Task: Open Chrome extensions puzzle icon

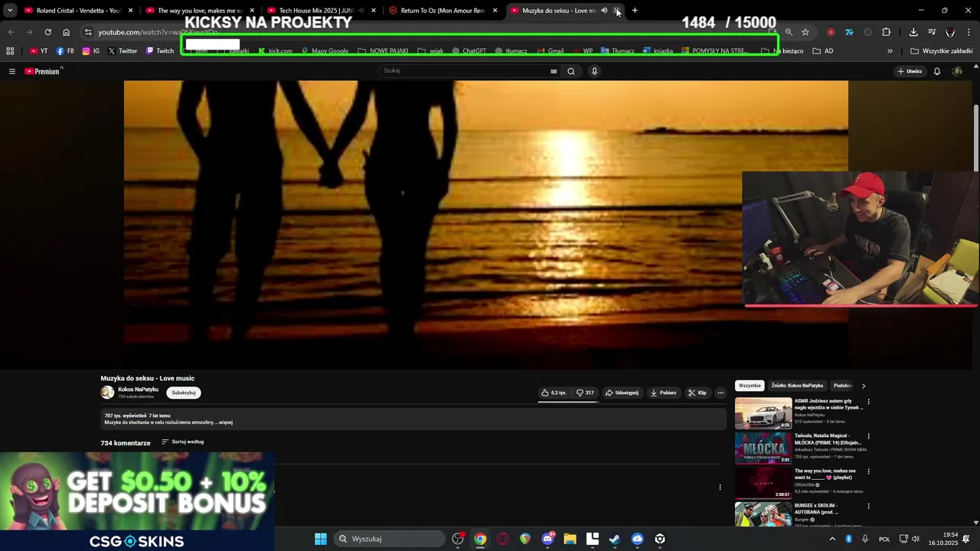Action: tap(886, 32)
